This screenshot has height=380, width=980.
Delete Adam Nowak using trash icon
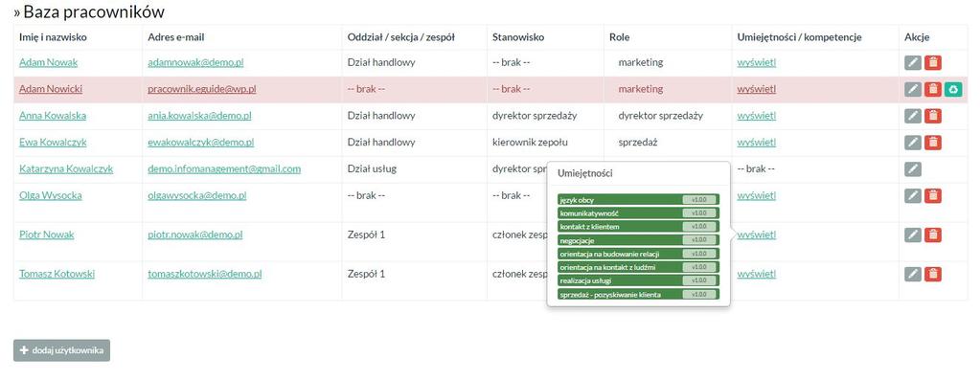click(932, 62)
